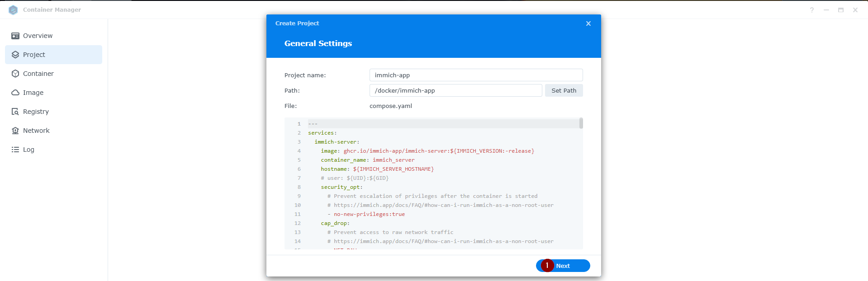Image resolution: width=868 pixels, height=281 pixels.
Task: Click the Set Path button
Action: [x=564, y=90]
